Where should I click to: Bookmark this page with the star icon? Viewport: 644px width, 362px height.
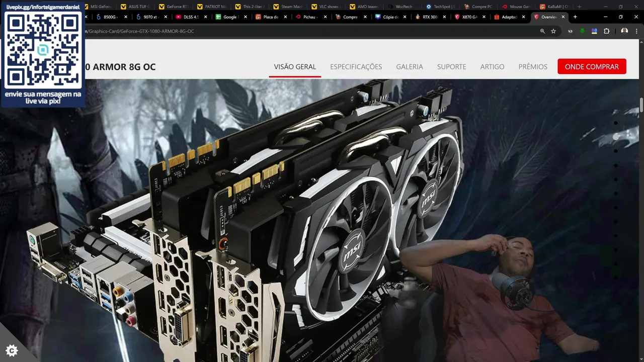[x=553, y=31]
